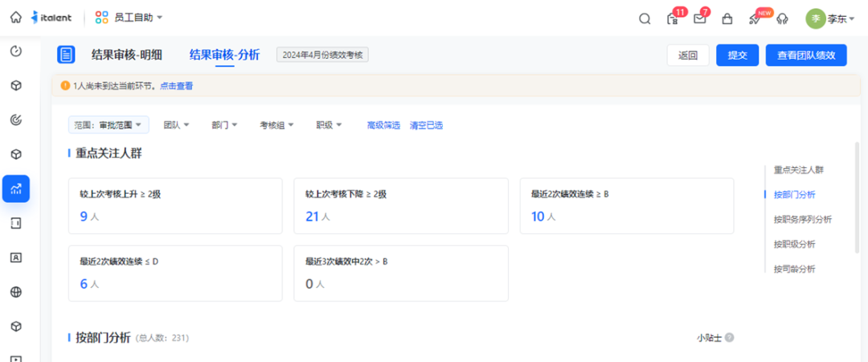This screenshot has width=868, height=362.
Task: Click the rocket icon marked NEW
Action: point(755,19)
